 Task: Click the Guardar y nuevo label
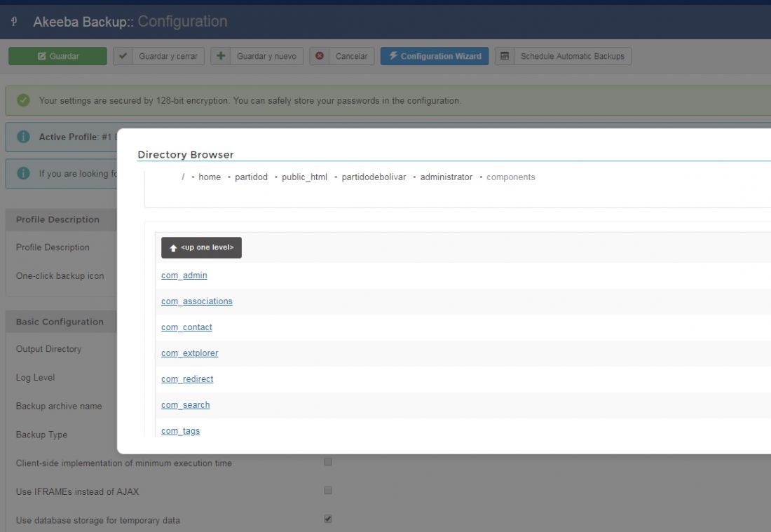[x=266, y=56]
